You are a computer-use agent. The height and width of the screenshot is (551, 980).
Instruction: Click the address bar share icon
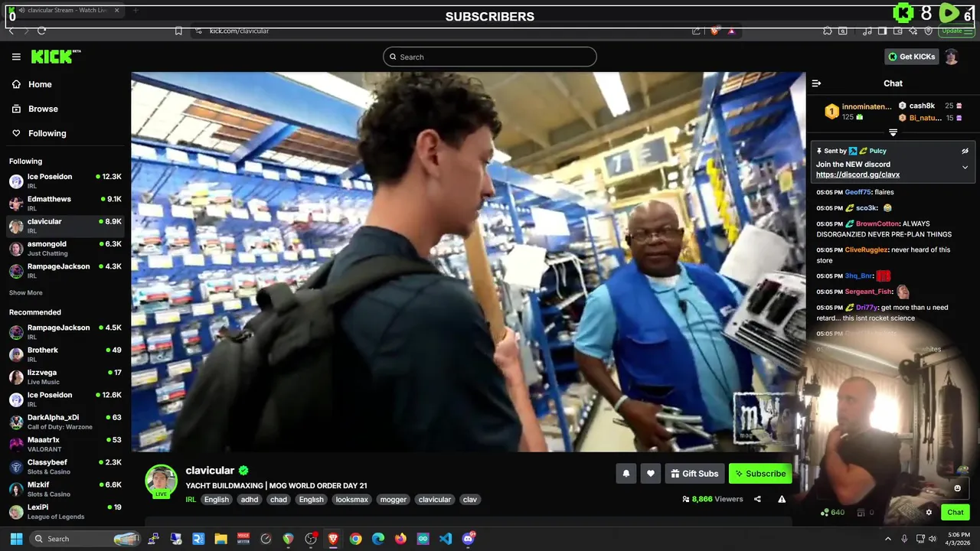696,31
